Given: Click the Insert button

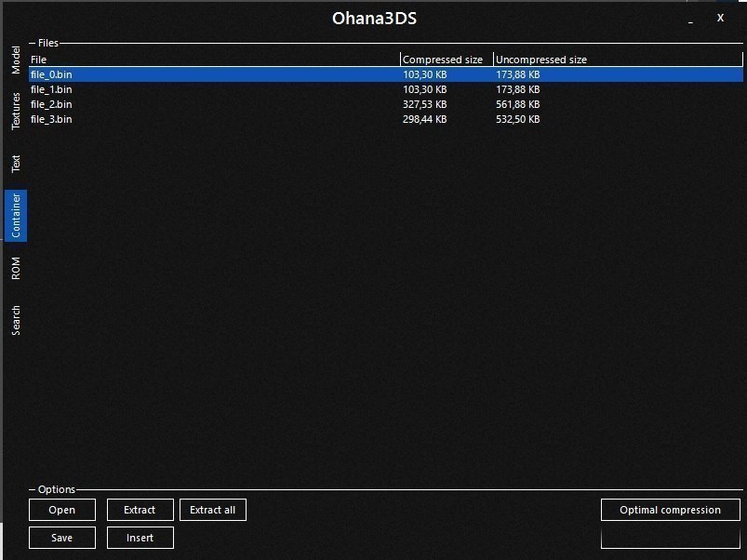Looking at the screenshot, I should click(140, 538).
